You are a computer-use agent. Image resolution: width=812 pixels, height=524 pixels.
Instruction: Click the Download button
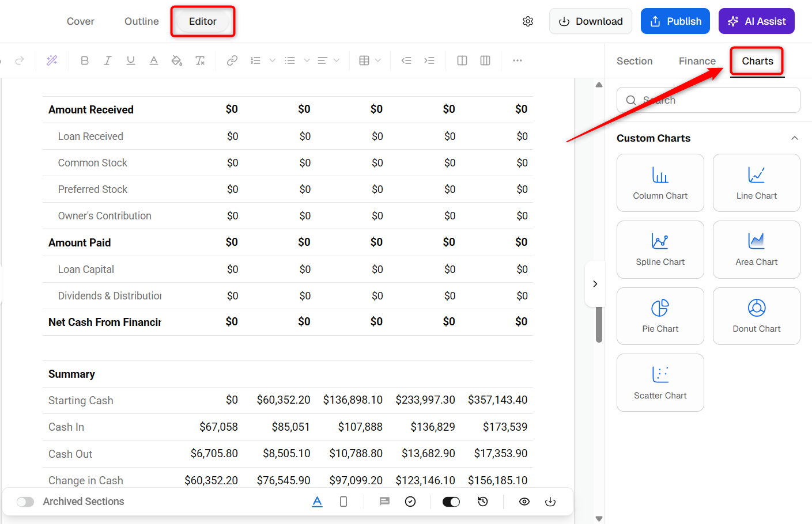click(591, 21)
